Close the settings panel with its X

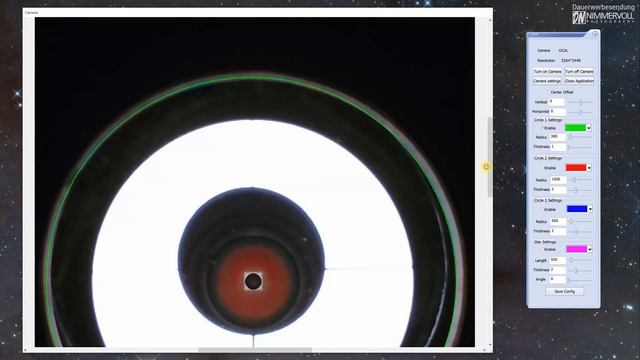(595, 34)
